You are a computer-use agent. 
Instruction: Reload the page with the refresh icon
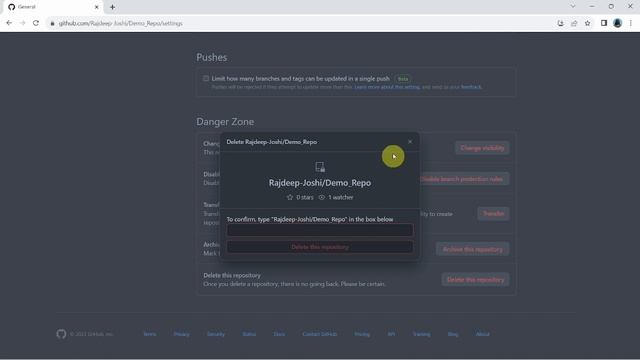pos(36,23)
